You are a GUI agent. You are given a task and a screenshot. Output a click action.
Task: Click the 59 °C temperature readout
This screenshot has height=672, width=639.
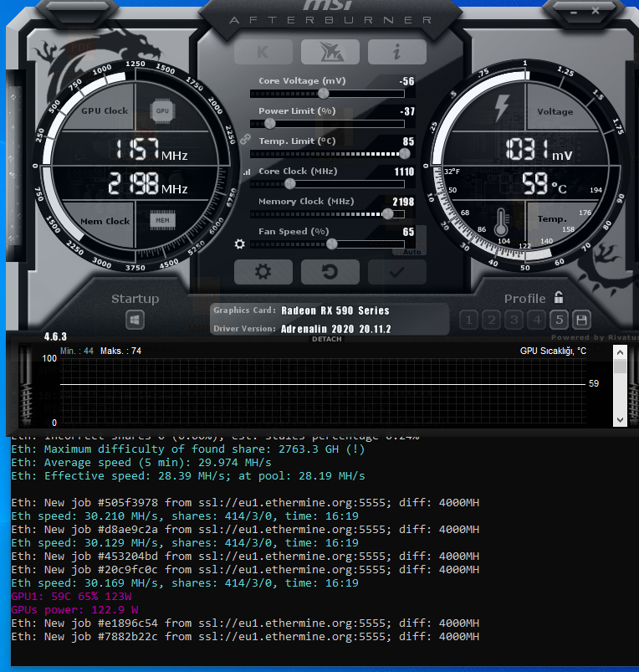point(544,183)
